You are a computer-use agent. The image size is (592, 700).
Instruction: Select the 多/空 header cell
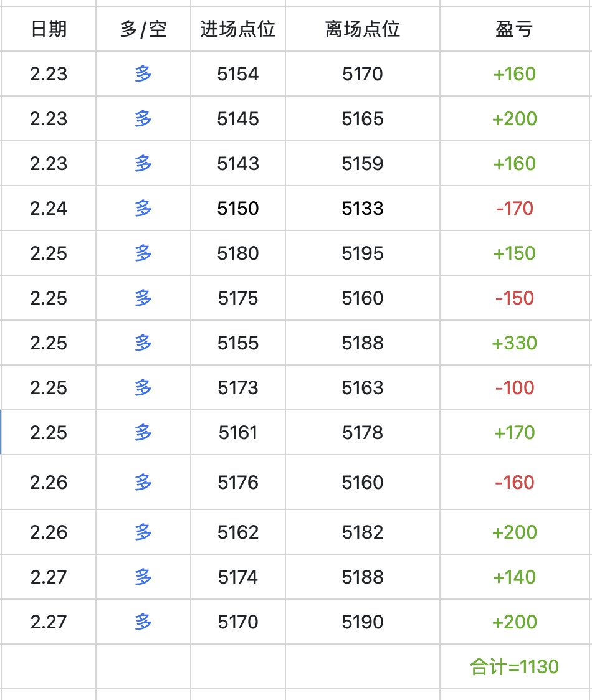pos(143,29)
